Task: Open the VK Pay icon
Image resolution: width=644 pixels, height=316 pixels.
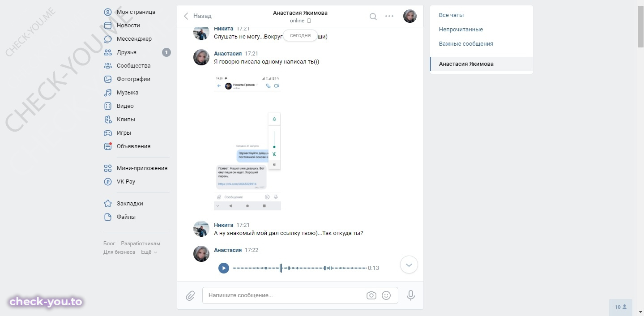Action: point(108,182)
